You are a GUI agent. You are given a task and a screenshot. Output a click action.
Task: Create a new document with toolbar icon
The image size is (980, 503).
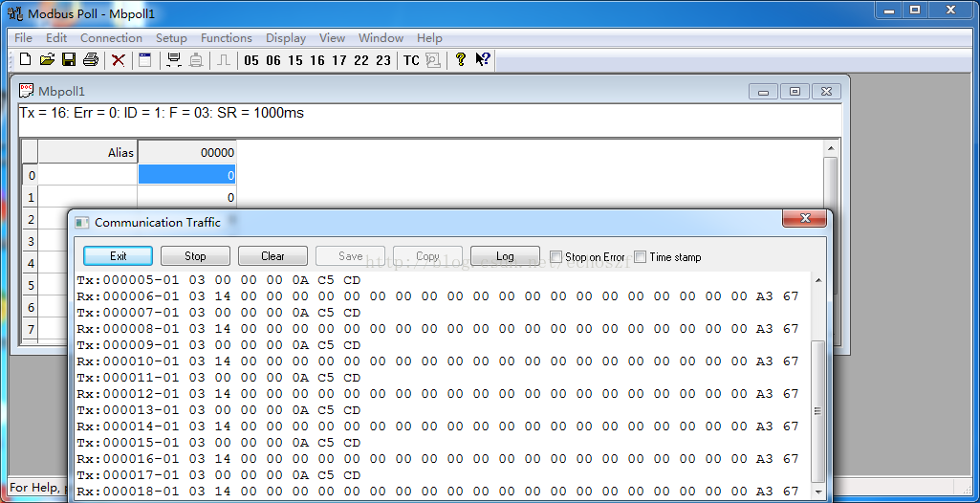(25, 59)
